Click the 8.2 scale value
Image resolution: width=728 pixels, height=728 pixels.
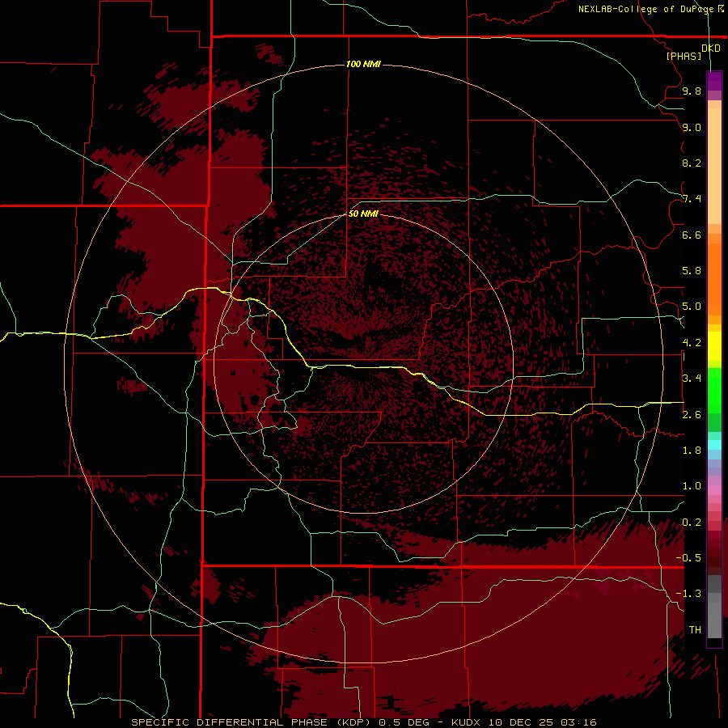(692, 163)
